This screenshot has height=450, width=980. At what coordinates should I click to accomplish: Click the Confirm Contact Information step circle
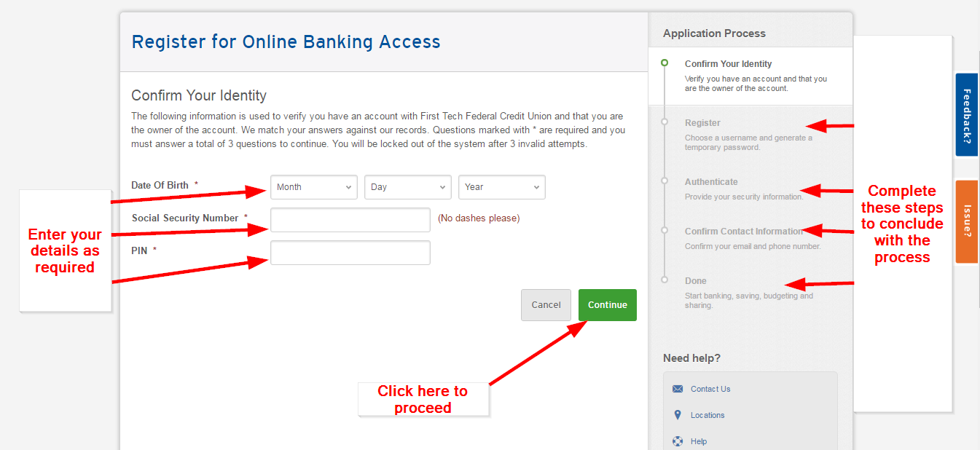(x=665, y=231)
